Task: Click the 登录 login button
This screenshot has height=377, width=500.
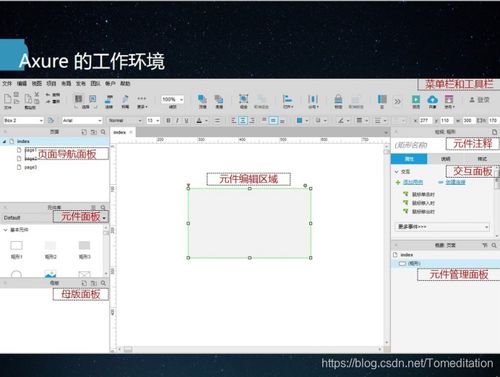Action: [480, 100]
